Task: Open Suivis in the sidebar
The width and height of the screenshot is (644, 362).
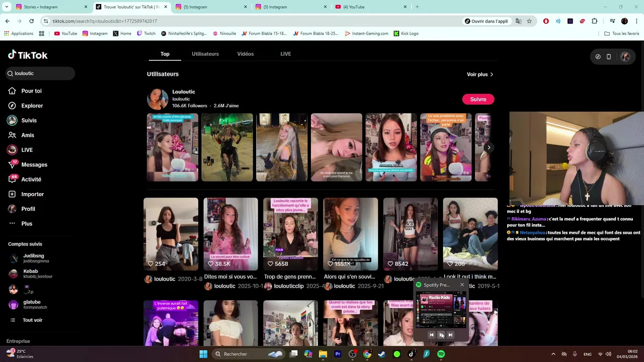Action: point(29,121)
